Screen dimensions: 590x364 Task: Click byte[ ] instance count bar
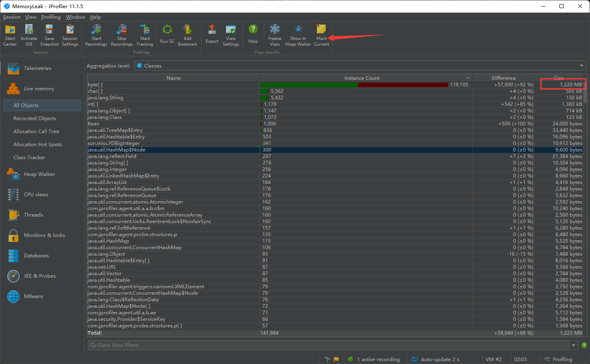click(354, 85)
